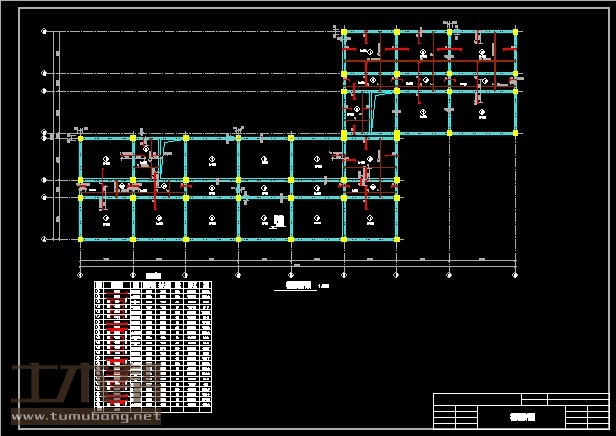616x436 pixels.
Task: Click the bottom grid axis bubble on left side
Action: [44, 239]
